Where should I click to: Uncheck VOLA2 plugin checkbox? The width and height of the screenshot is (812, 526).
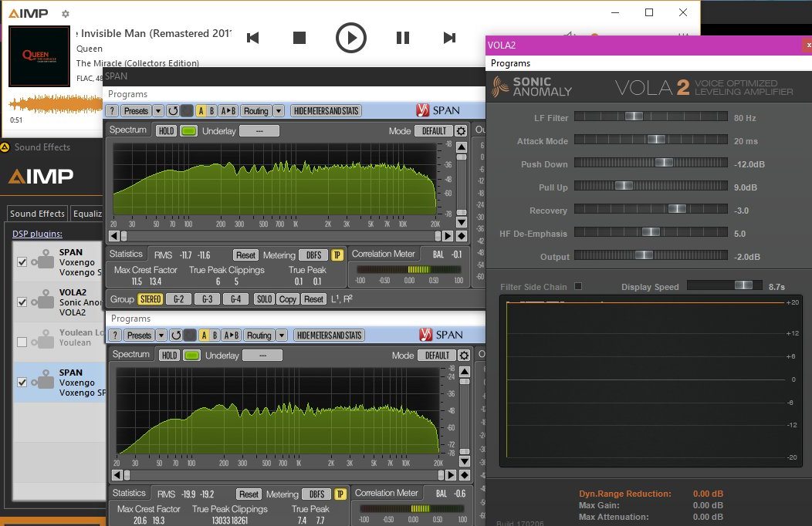22,302
